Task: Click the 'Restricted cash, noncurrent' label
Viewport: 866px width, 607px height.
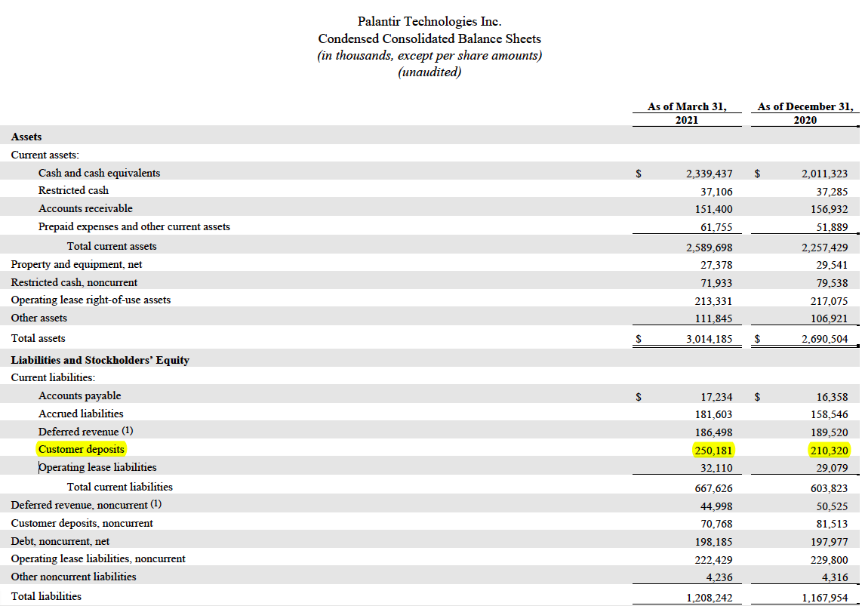Action: tap(74, 282)
